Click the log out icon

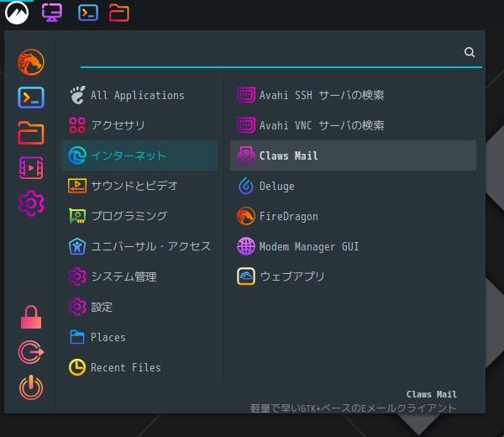click(x=31, y=352)
